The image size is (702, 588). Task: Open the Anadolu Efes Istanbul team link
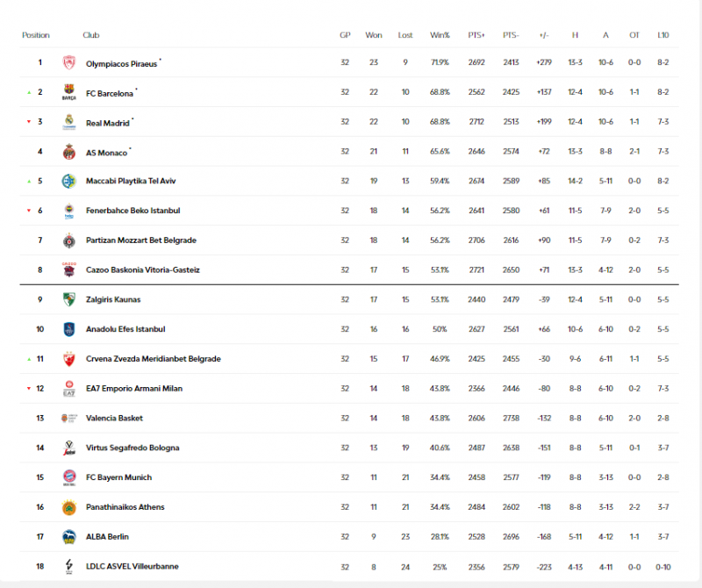point(125,330)
